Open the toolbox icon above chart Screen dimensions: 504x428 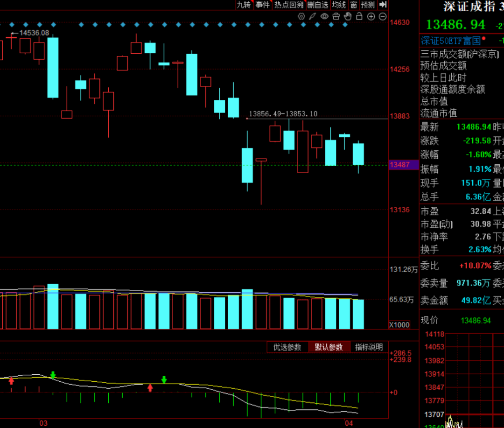pos(336,16)
